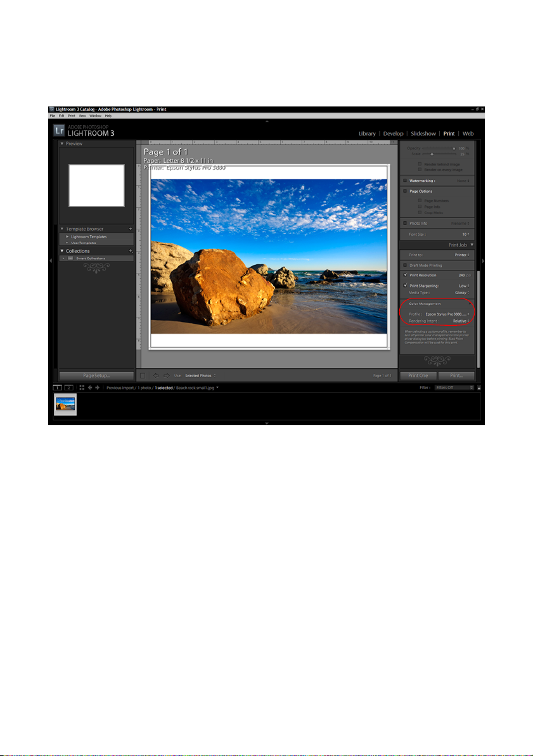The height and width of the screenshot is (756, 533).
Task: Add a new template with plus icon
Action: point(130,229)
